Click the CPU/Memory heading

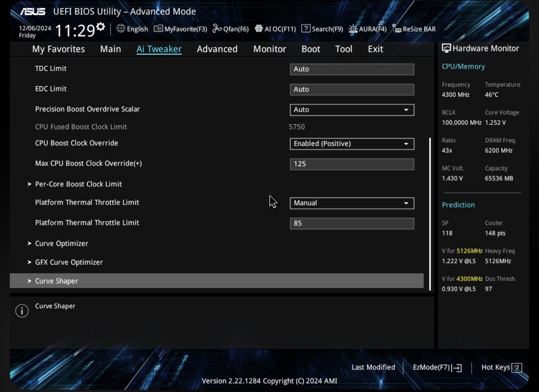(x=463, y=67)
